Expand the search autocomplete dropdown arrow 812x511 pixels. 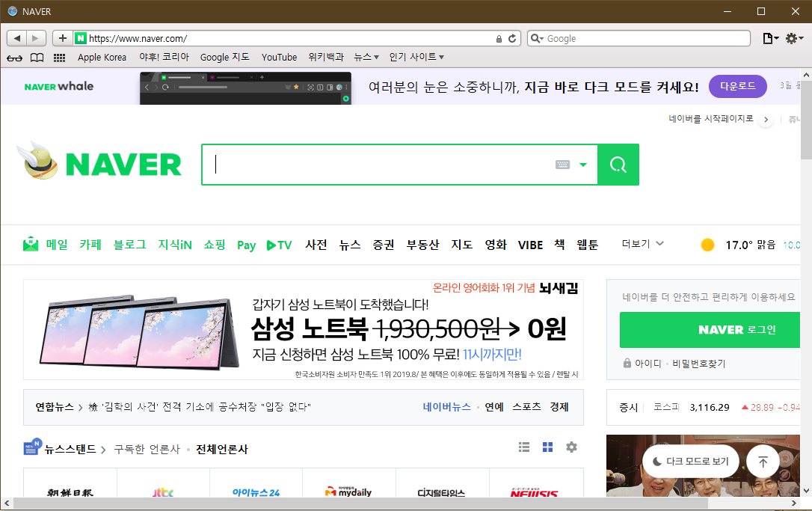pos(583,165)
